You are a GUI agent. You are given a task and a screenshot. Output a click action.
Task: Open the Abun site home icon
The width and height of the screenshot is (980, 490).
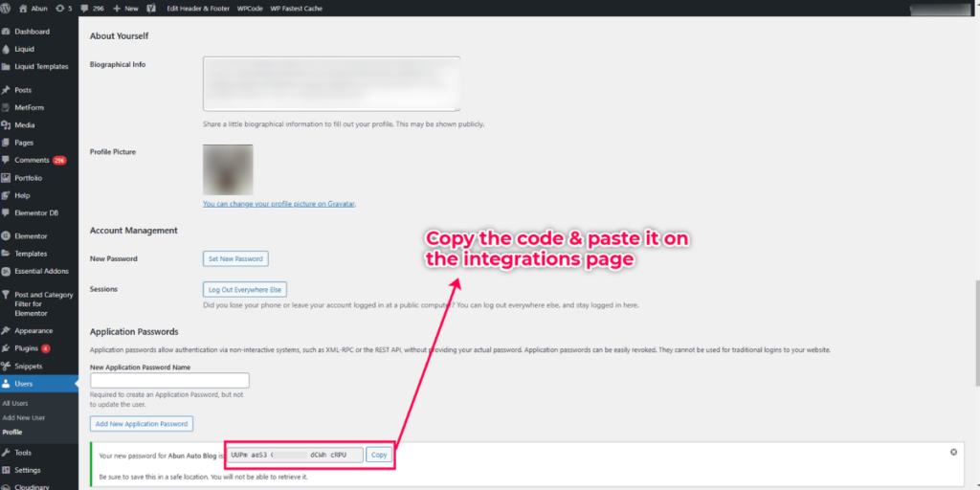coord(23,9)
